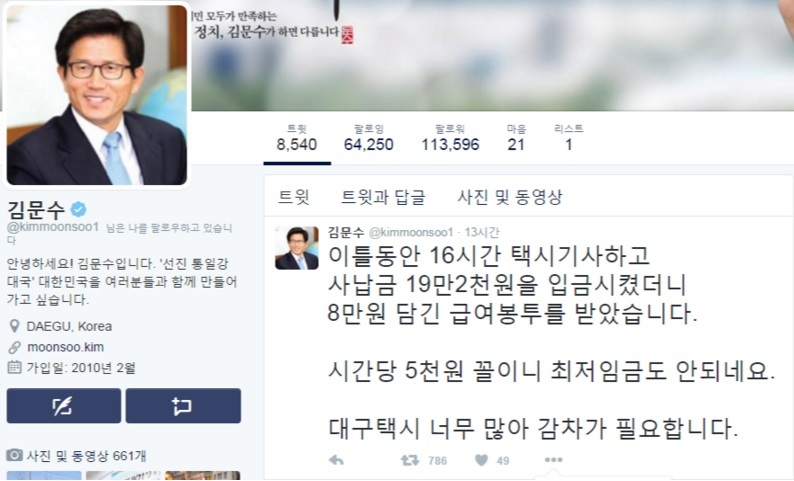The width and height of the screenshot is (794, 481).
Task: Click the compose tweet-to-user button
Action: (x=64, y=406)
